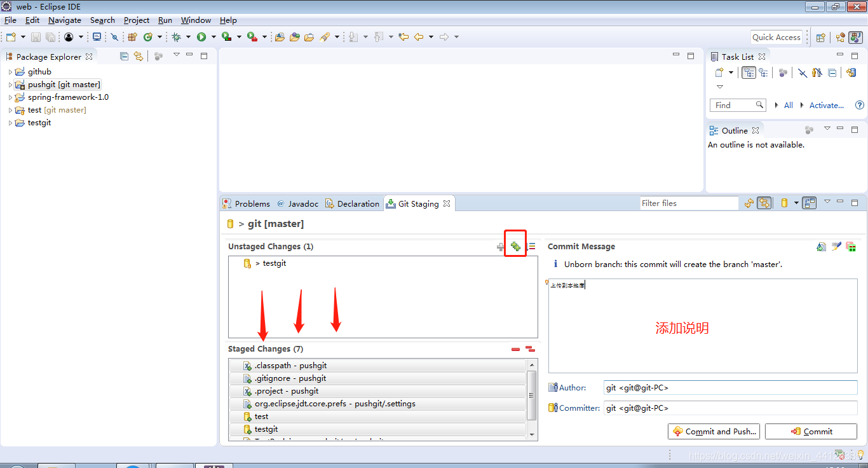Open repository selection dropdown in Git Staging
This screenshot has width=868, height=468.
pos(796,203)
